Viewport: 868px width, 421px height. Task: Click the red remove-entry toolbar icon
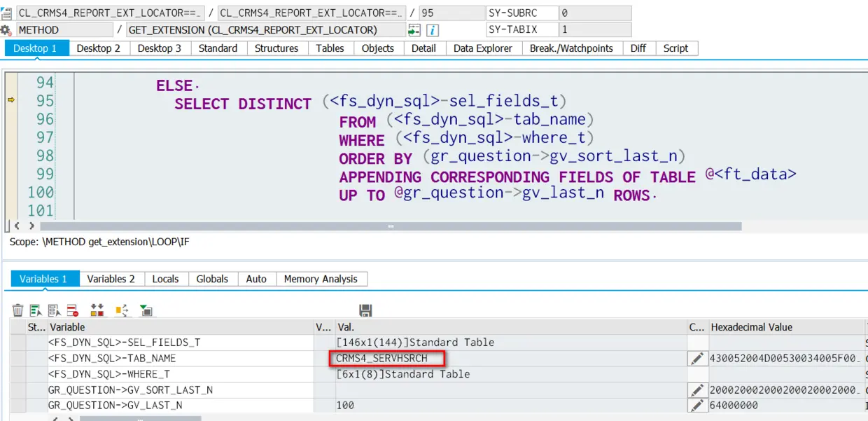(x=73, y=310)
